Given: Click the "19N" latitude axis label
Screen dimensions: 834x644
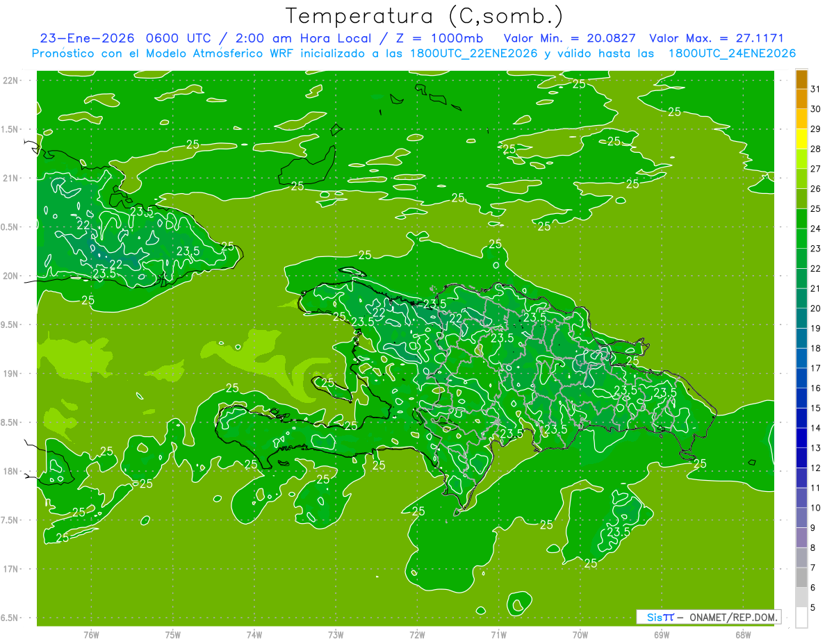Looking at the screenshot, I should point(12,374).
